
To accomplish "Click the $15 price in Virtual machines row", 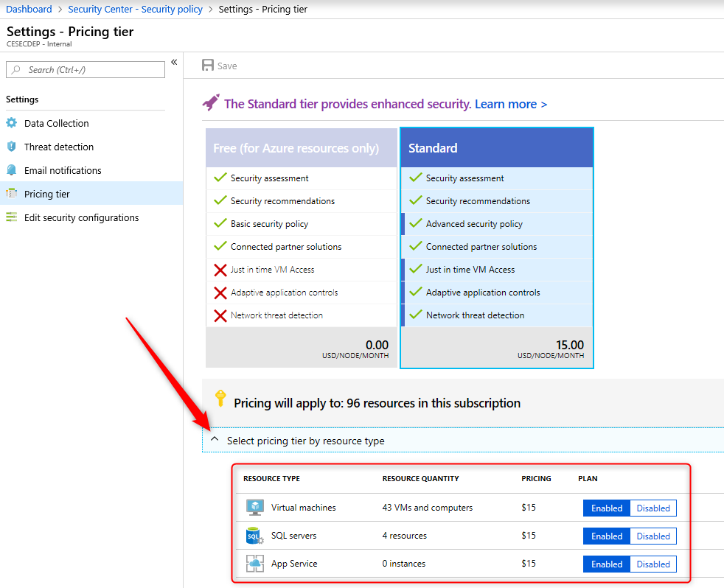I will 529,507.
